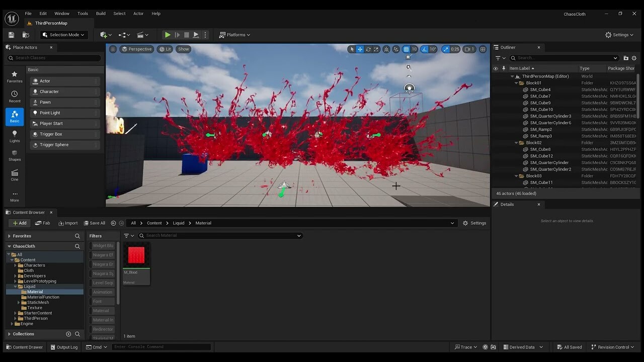The height and width of the screenshot is (362, 644).
Task: Select the Scale transform tool in viewport
Action: (376, 49)
